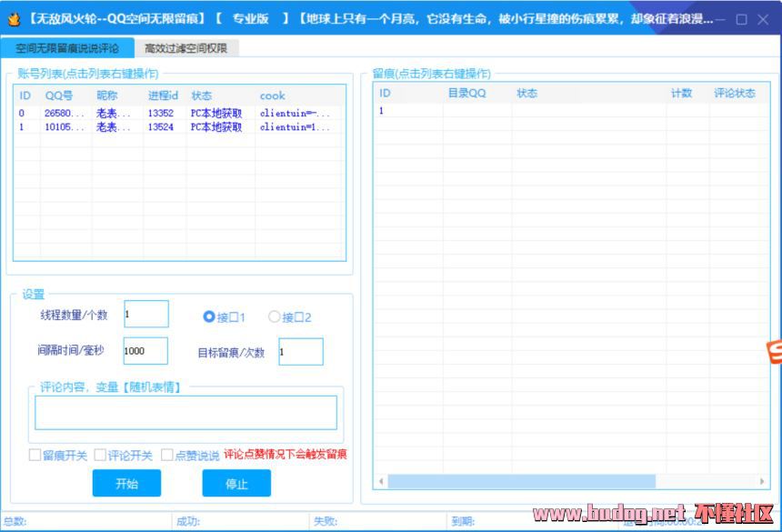Click the 停止 button
The height and width of the screenshot is (532, 782).
click(x=236, y=483)
